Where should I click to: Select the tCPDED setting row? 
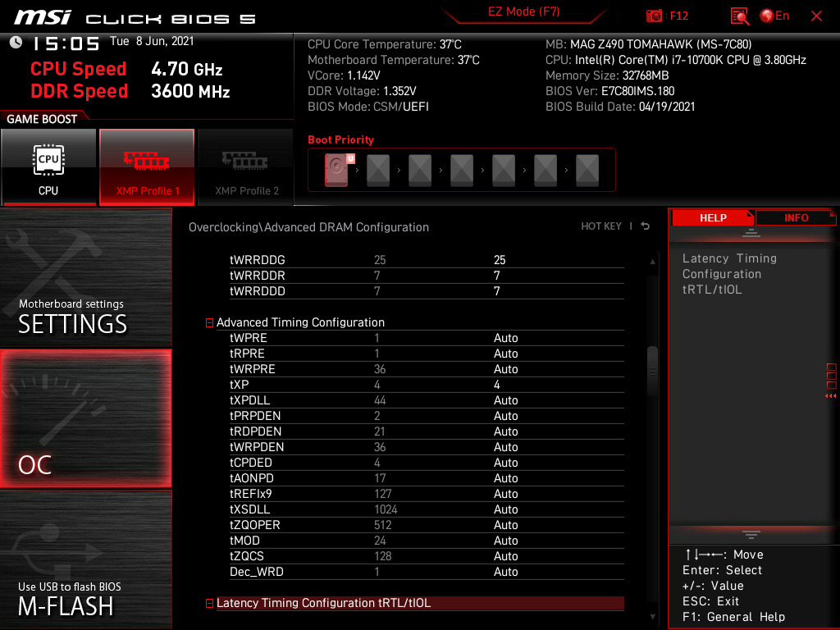click(427, 463)
